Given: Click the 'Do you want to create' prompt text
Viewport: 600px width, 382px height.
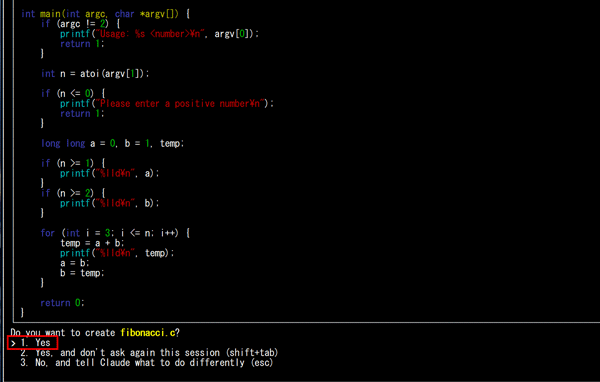Looking at the screenshot, I should [x=63, y=333].
